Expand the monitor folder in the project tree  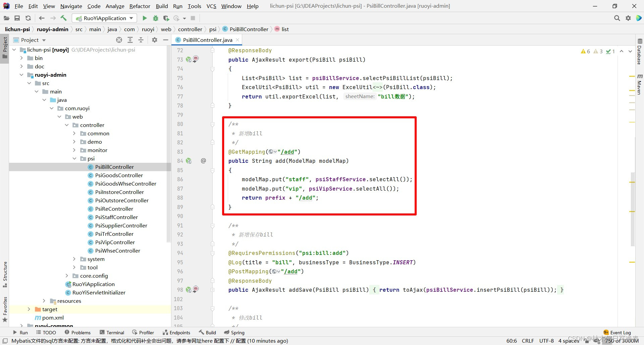tap(74, 150)
